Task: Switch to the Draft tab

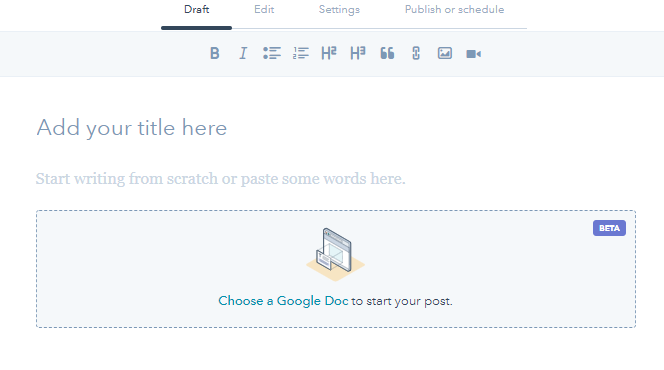Action: click(x=196, y=10)
